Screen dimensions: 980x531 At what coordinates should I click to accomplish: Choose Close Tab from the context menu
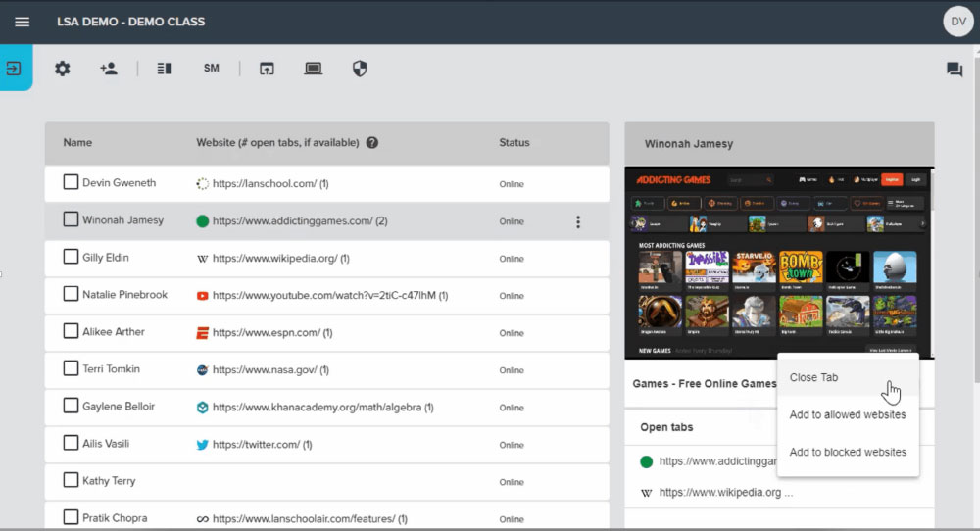813,377
